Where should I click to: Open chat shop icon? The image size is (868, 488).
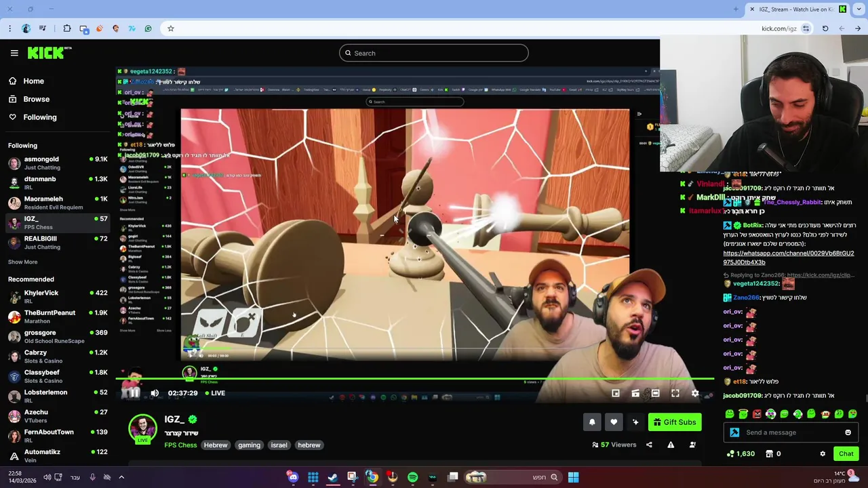[769, 454]
